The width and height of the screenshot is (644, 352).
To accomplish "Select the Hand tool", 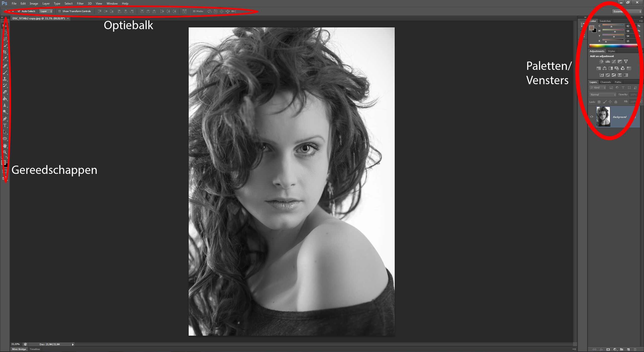I will tap(5, 145).
